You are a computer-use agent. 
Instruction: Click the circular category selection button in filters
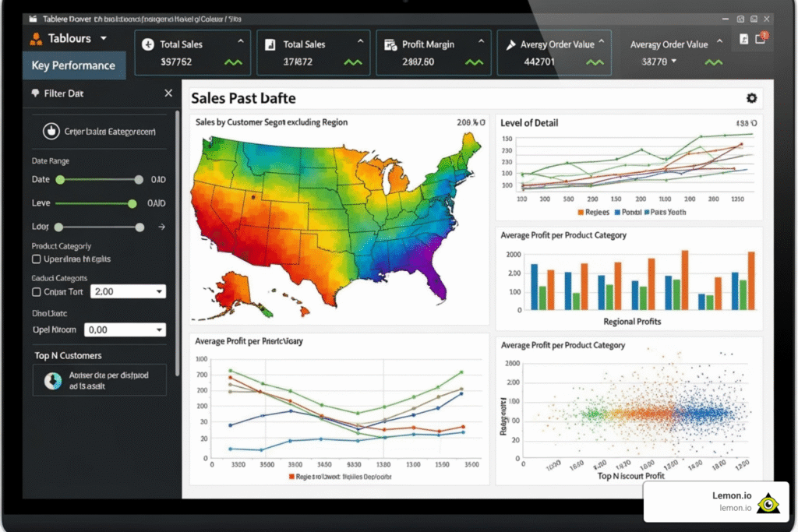(x=51, y=132)
